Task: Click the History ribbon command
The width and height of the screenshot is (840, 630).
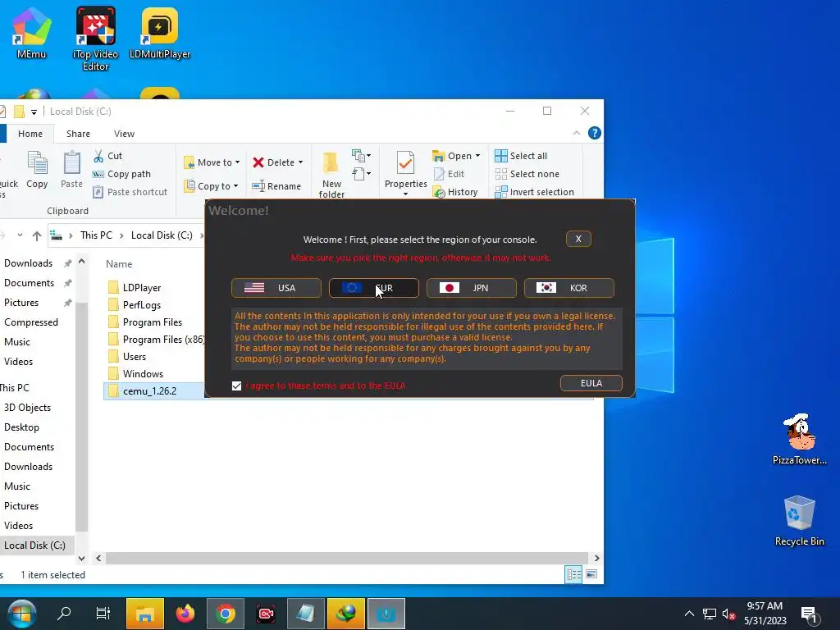Action: coord(455,192)
